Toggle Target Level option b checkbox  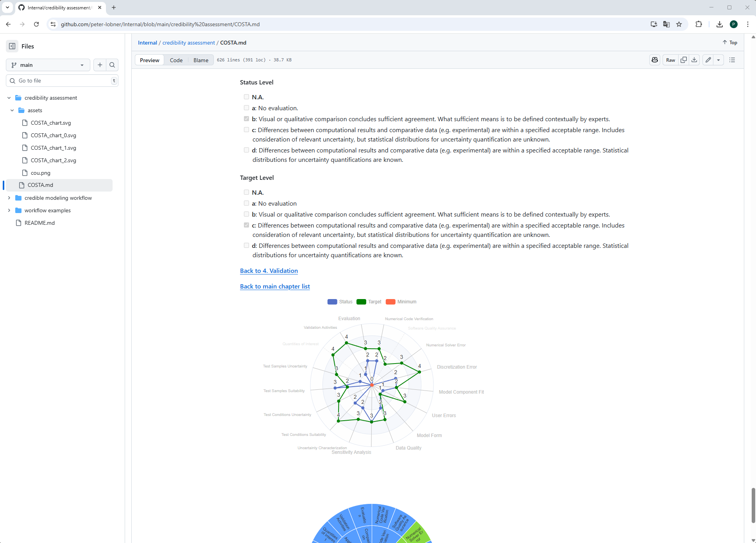(x=246, y=214)
